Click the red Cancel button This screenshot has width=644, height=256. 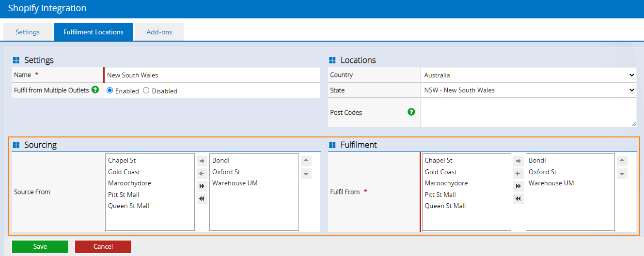(103, 247)
